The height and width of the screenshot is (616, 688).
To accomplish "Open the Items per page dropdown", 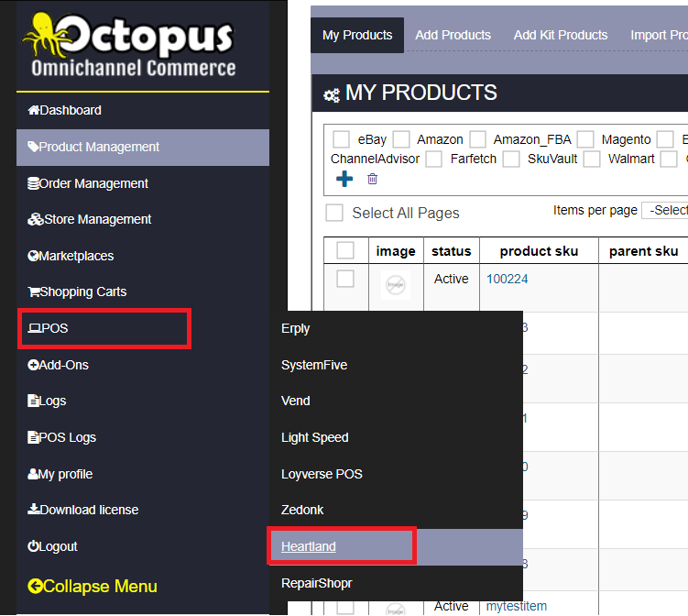I will tap(664, 210).
